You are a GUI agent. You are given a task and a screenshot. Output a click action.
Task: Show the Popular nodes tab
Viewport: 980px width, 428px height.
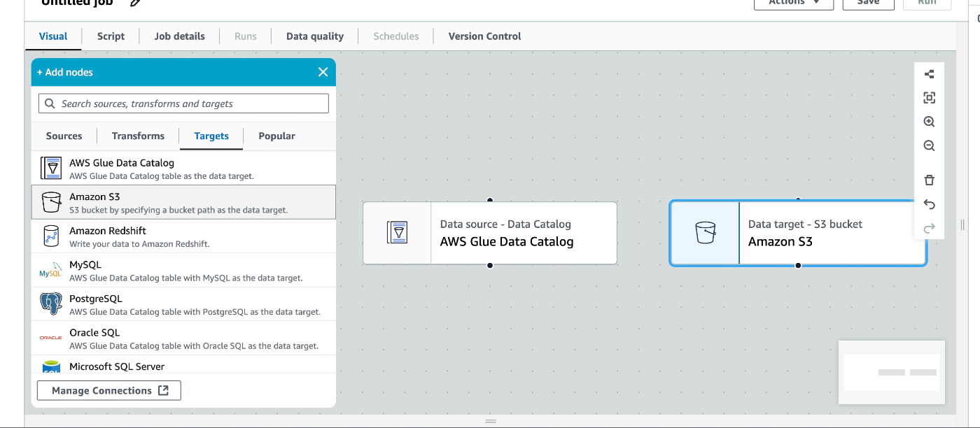tap(276, 136)
